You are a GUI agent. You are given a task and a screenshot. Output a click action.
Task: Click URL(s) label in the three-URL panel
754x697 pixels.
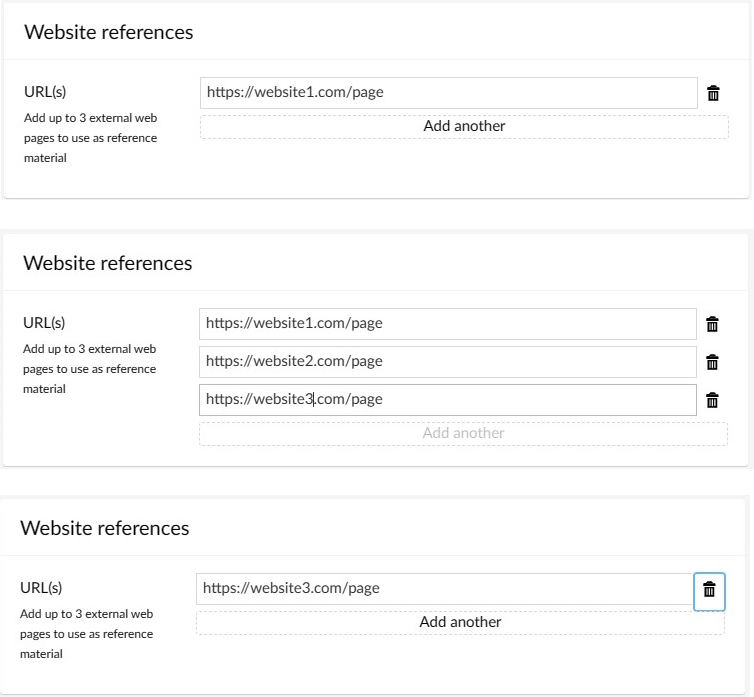coord(44,323)
